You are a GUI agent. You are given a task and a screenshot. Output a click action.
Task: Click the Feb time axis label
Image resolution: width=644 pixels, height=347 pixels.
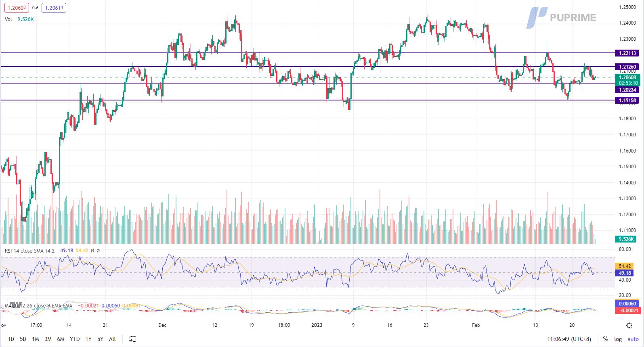(x=476, y=325)
